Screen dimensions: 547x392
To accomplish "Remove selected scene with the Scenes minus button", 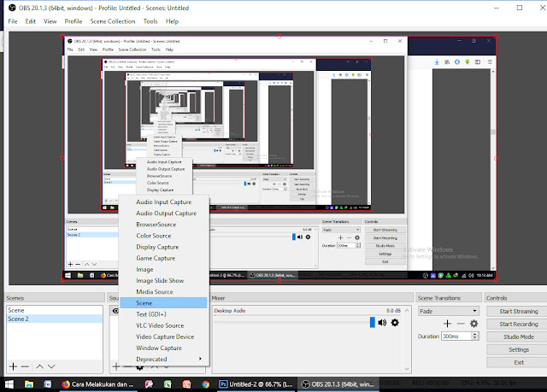I will click(x=25, y=366).
